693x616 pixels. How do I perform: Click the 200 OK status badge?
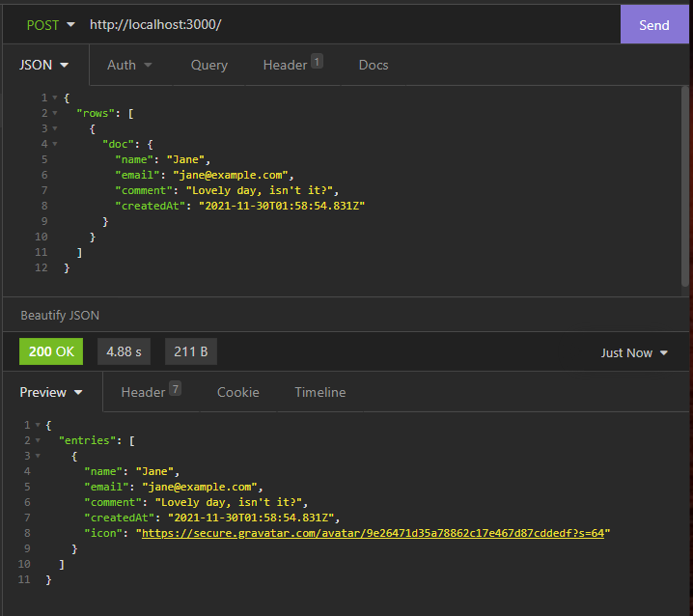[x=51, y=351]
